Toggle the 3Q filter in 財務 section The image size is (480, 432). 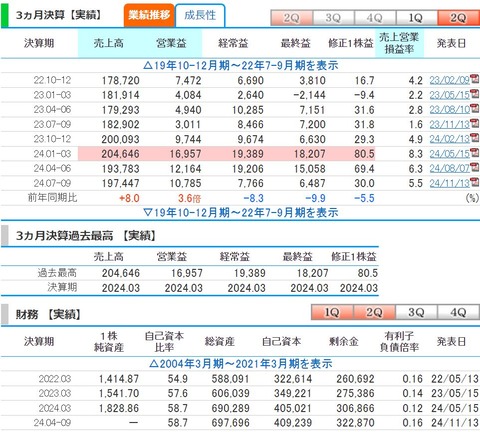point(416,312)
